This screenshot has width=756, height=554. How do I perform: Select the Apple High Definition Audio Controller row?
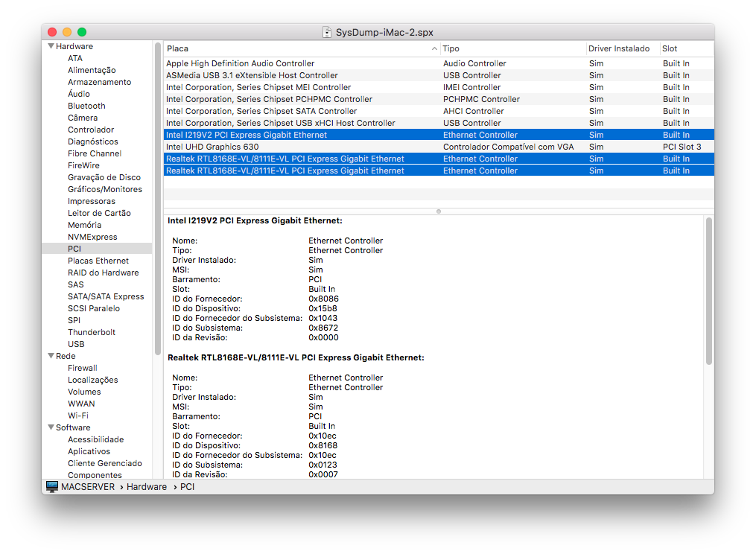tap(240, 63)
